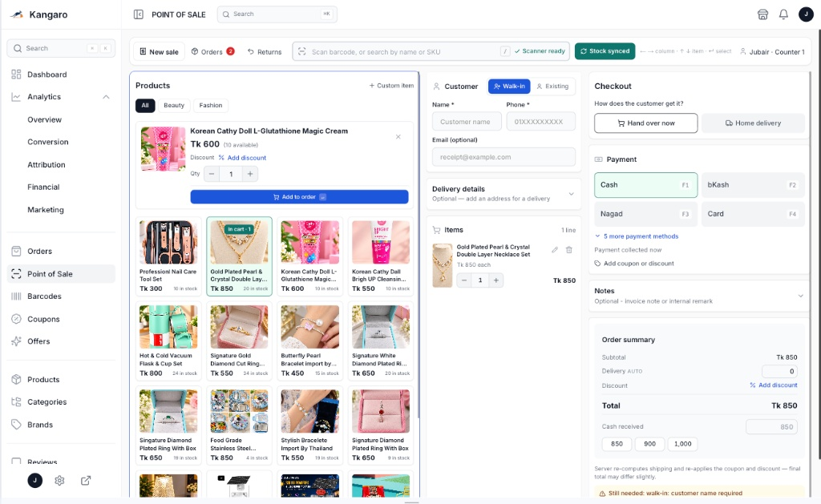Image resolution: width=821 pixels, height=504 pixels.
Task: Edit necklace line item pencil icon
Action: 555,250
